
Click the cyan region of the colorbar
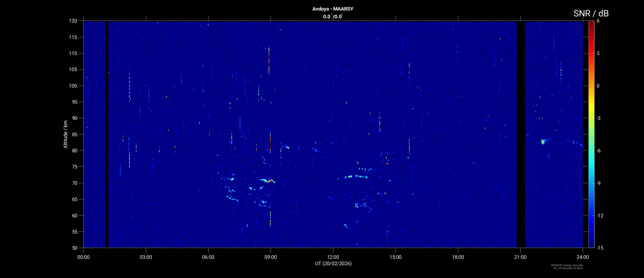pyautogui.click(x=591, y=164)
